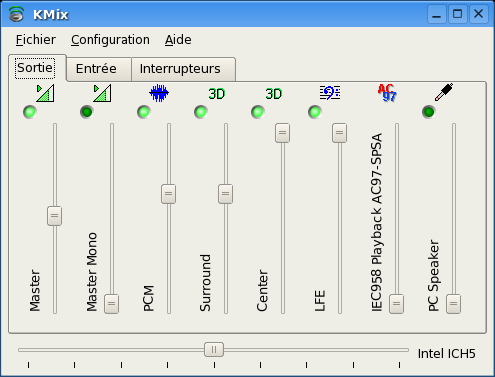495x377 pixels.
Task: Click the Master volume slider handle
Action: (x=54, y=216)
